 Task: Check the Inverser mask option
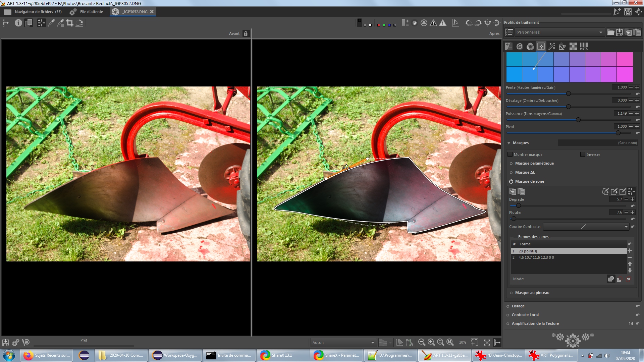coord(583,155)
